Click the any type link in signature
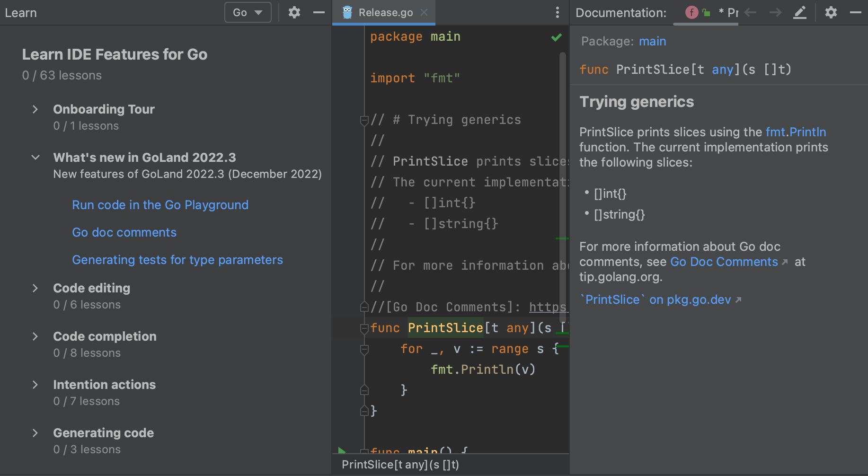Image resolution: width=868 pixels, height=476 pixels. 722,70
